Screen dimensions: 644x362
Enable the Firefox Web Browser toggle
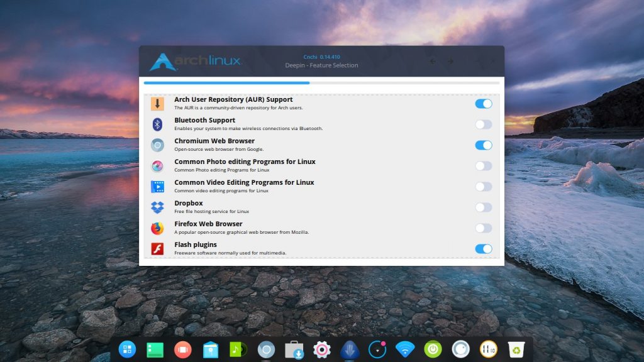484,228
